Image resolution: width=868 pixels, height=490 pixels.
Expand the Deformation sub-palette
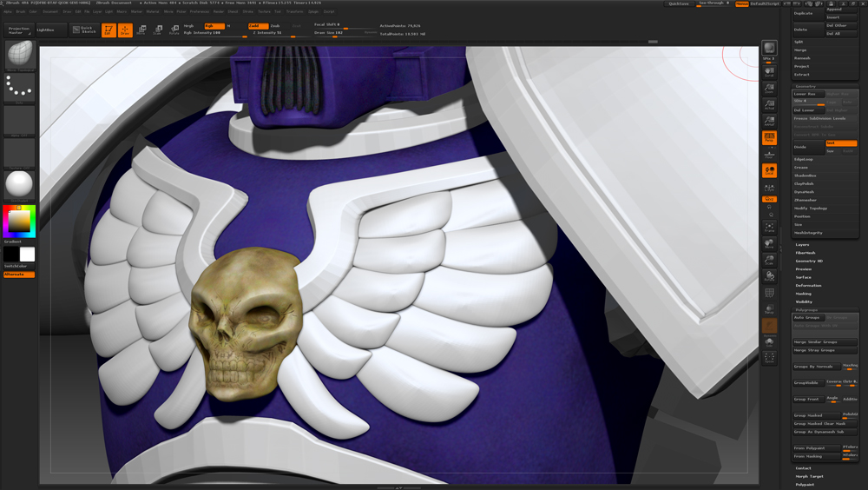click(x=808, y=285)
